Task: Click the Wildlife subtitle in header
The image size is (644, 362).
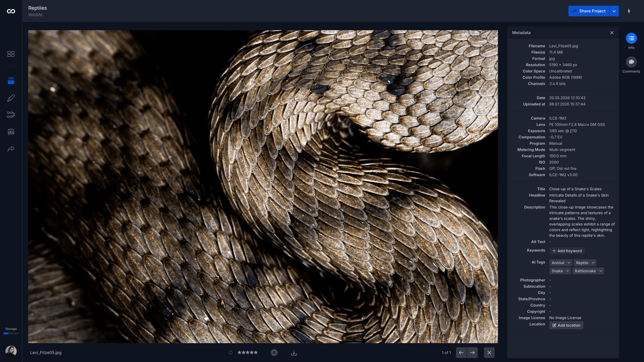Action: (35, 15)
